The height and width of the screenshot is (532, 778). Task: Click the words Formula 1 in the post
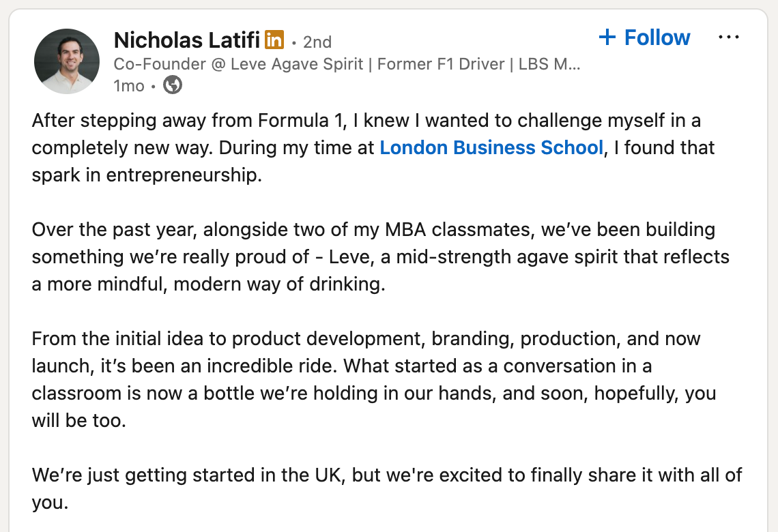(300, 121)
